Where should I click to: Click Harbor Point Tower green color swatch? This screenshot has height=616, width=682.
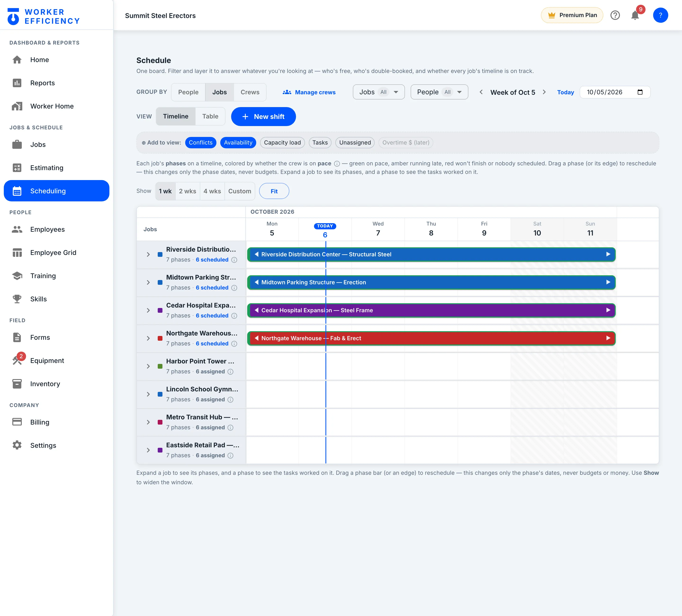(160, 366)
